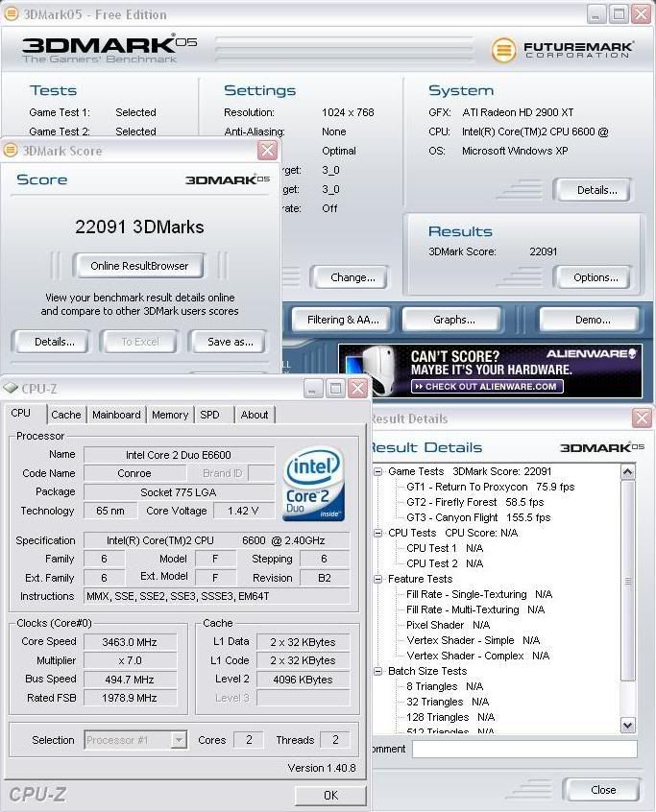Switch to the Cache tab in CPU-Z
Screen dimensions: 656x812
click(x=66, y=415)
